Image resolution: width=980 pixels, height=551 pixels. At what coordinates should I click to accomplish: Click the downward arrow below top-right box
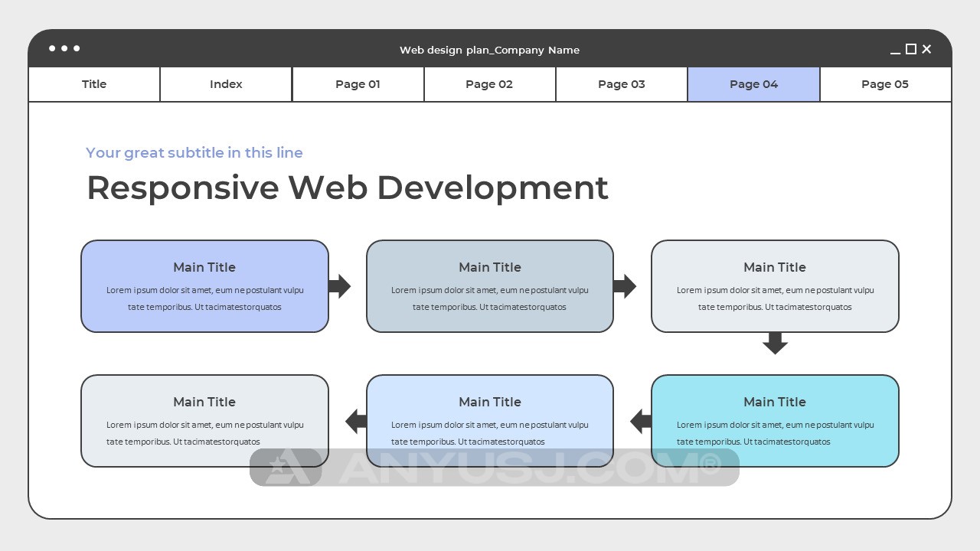pyautogui.click(x=775, y=343)
